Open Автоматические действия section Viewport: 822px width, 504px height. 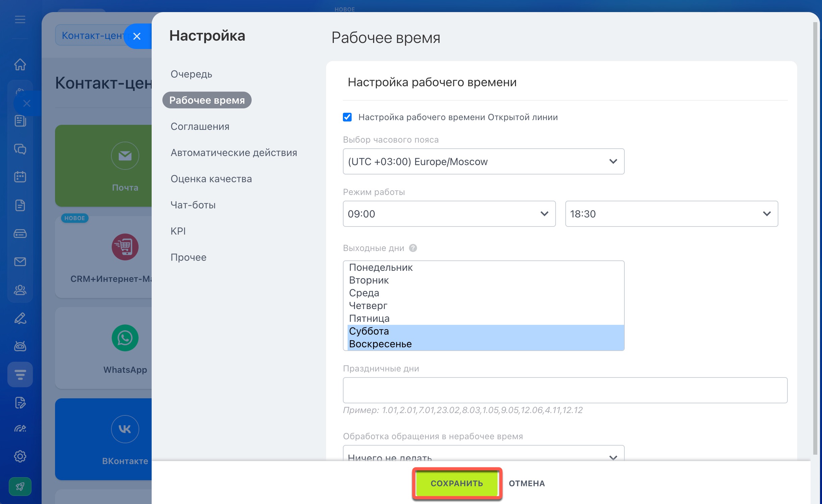click(234, 153)
